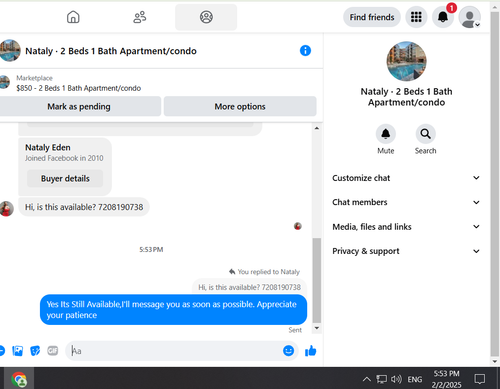Expand Privacy & support section
Screen dimensions: 500x389
(406, 251)
